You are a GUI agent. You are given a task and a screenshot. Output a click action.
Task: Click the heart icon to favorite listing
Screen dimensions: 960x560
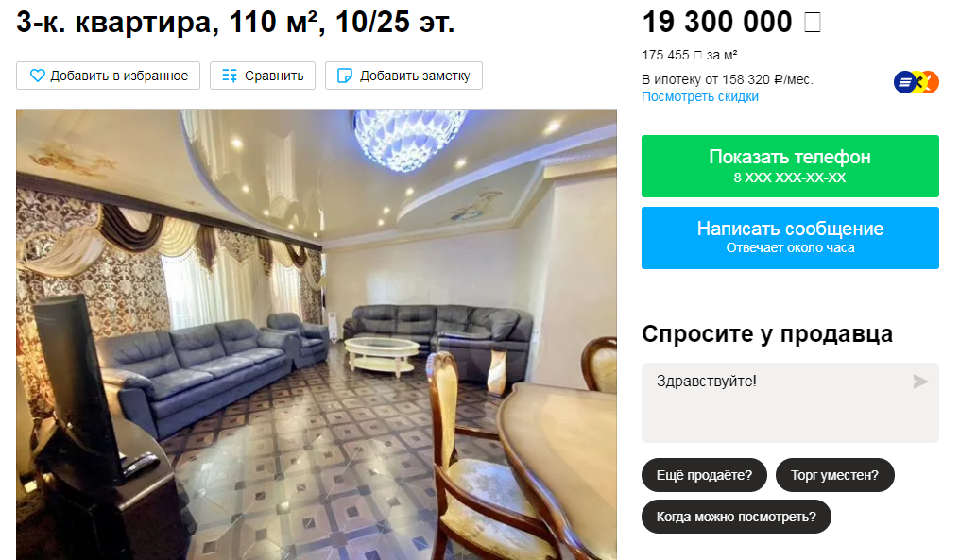[x=38, y=76]
